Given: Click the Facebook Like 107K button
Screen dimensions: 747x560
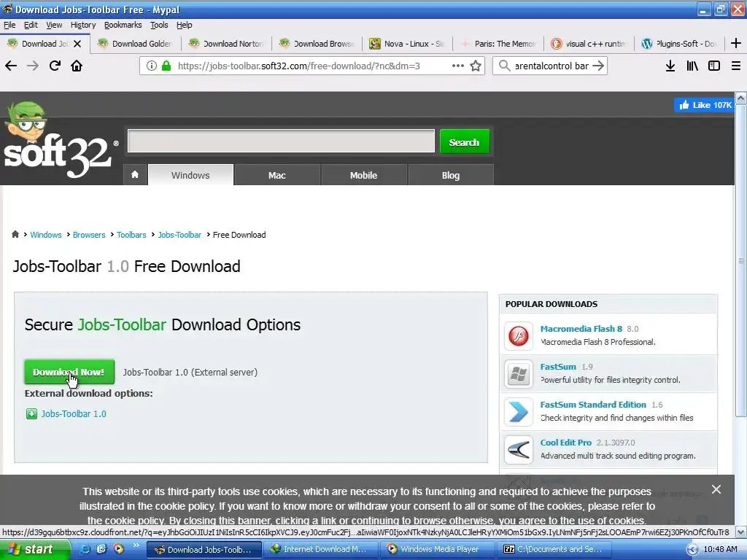Looking at the screenshot, I should click(x=705, y=105).
